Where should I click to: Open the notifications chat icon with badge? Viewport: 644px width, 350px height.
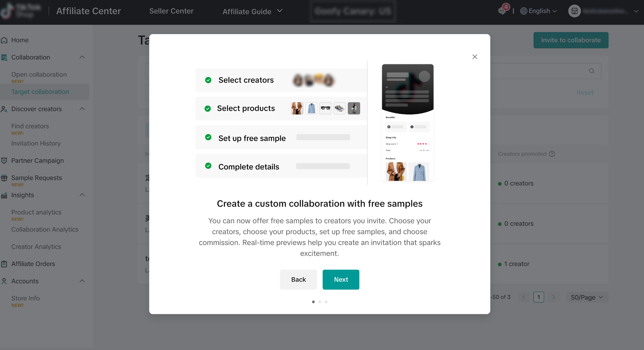502,11
